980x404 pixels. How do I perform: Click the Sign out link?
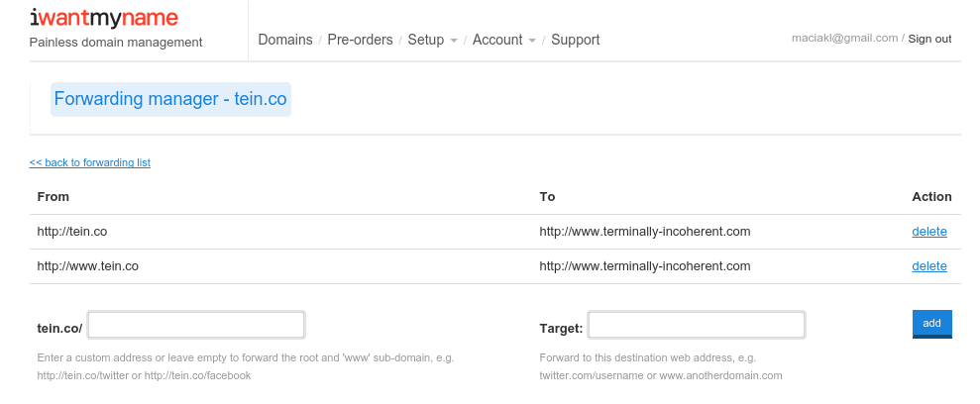[x=929, y=39]
